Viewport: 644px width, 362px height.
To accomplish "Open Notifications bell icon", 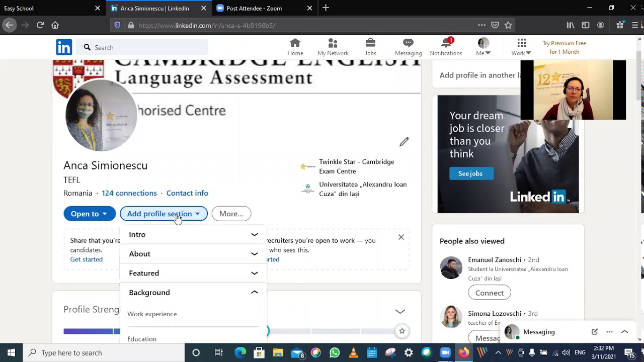I will [x=446, y=44].
